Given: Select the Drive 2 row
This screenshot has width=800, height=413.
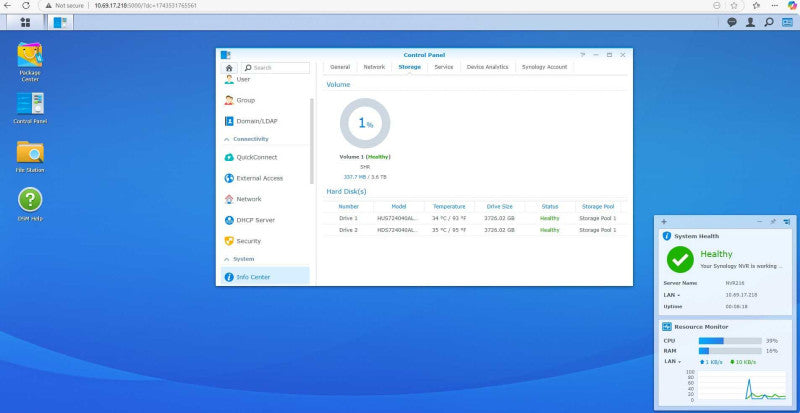Looking at the screenshot, I should click(475, 230).
